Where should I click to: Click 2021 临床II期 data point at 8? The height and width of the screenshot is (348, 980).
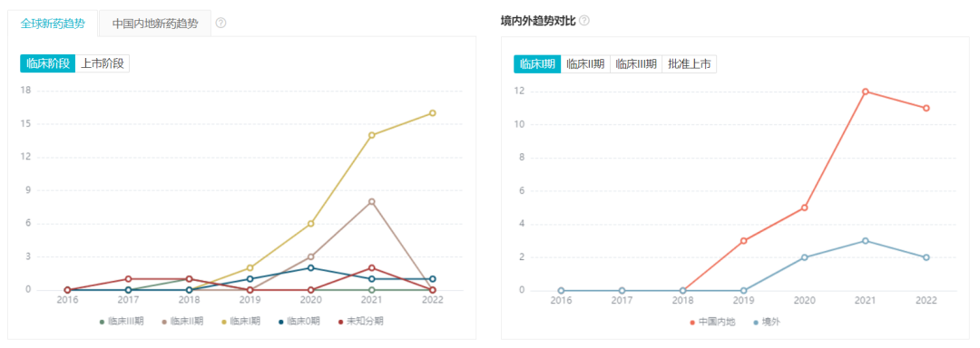pos(372,201)
